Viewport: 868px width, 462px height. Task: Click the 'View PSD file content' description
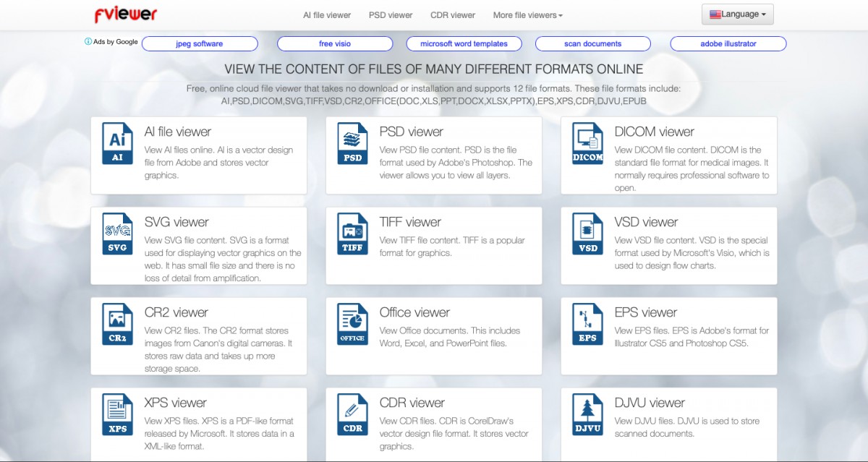[456, 163]
